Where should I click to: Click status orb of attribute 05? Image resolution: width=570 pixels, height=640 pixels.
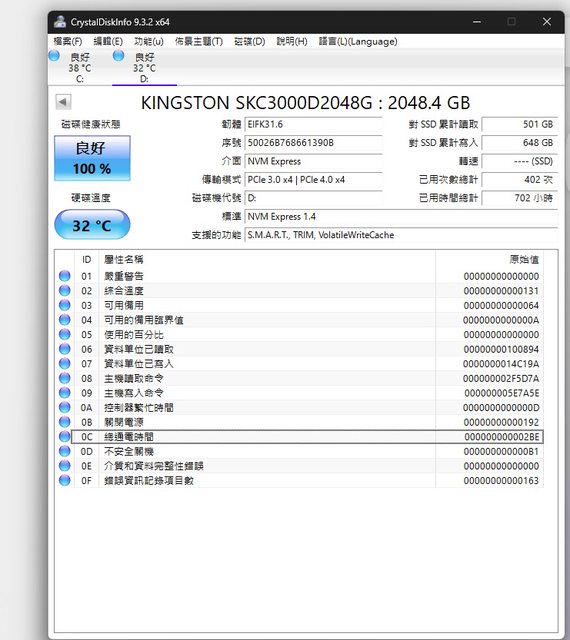pos(65,334)
